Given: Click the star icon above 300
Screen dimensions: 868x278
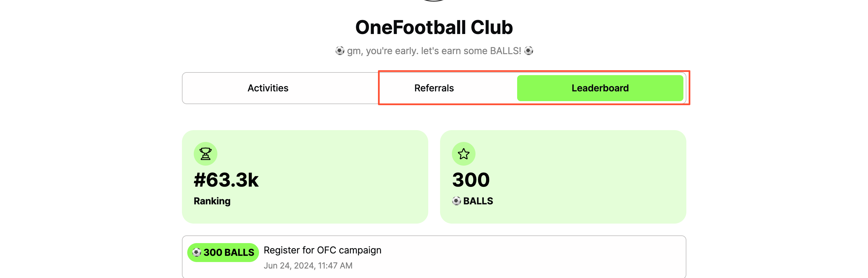Looking at the screenshot, I should coord(463,154).
